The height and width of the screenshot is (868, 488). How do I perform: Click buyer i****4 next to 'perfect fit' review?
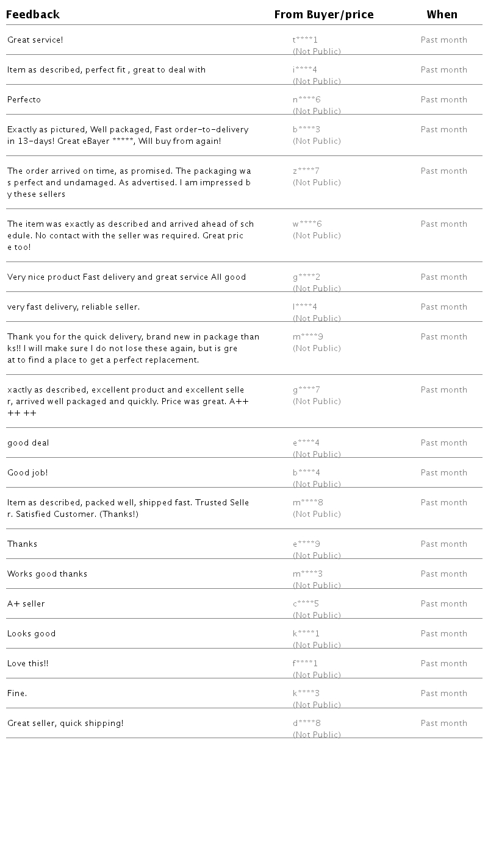[304, 70]
